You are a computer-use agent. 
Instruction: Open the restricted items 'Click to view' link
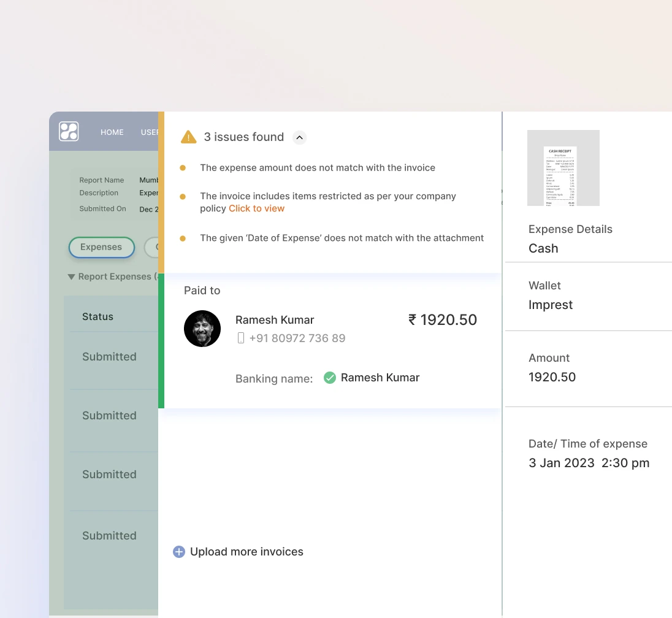click(256, 208)
